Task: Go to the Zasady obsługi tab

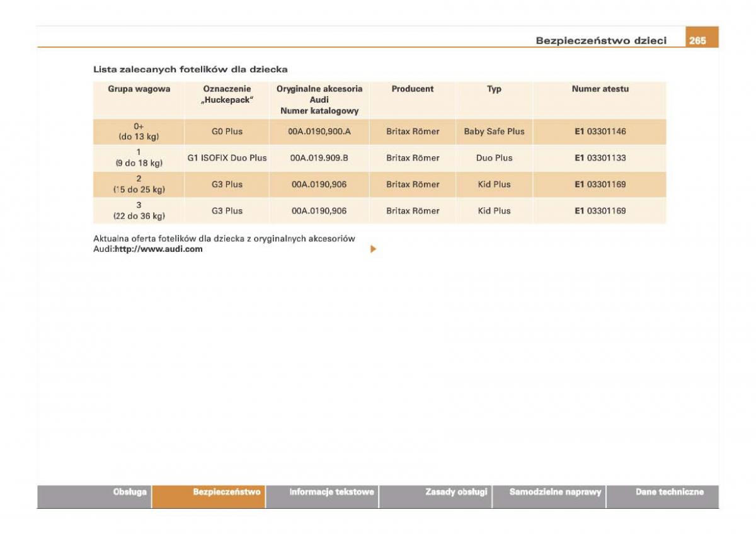Action: click(435, 496)
